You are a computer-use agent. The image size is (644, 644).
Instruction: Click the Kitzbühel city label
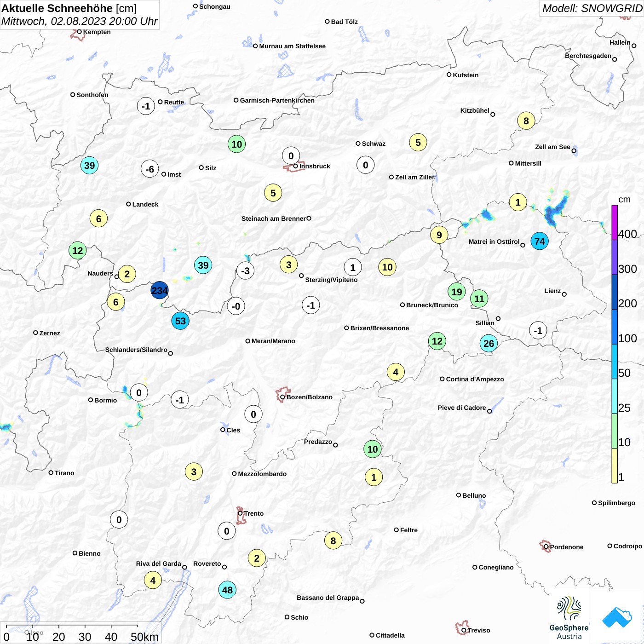point(475,110)
